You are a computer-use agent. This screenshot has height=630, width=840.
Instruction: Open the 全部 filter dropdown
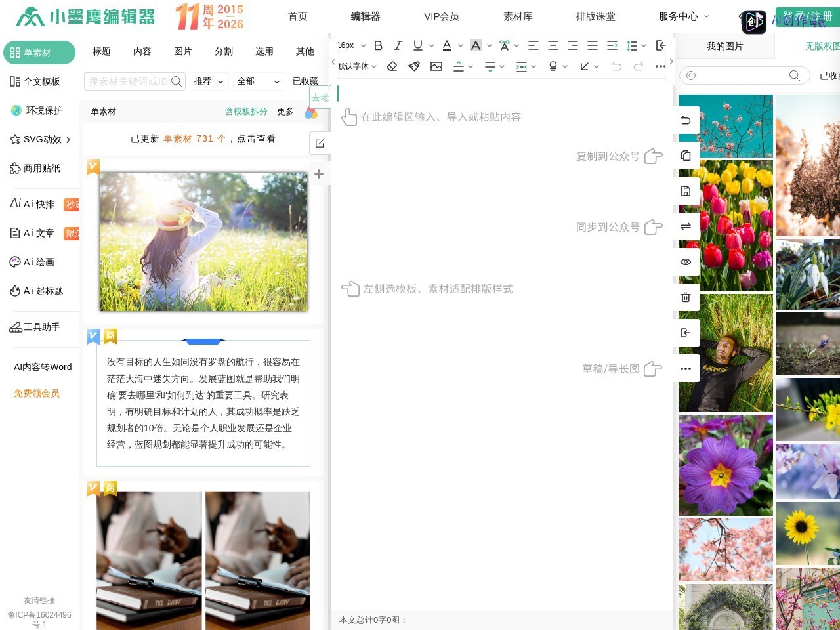click(259, 81)
